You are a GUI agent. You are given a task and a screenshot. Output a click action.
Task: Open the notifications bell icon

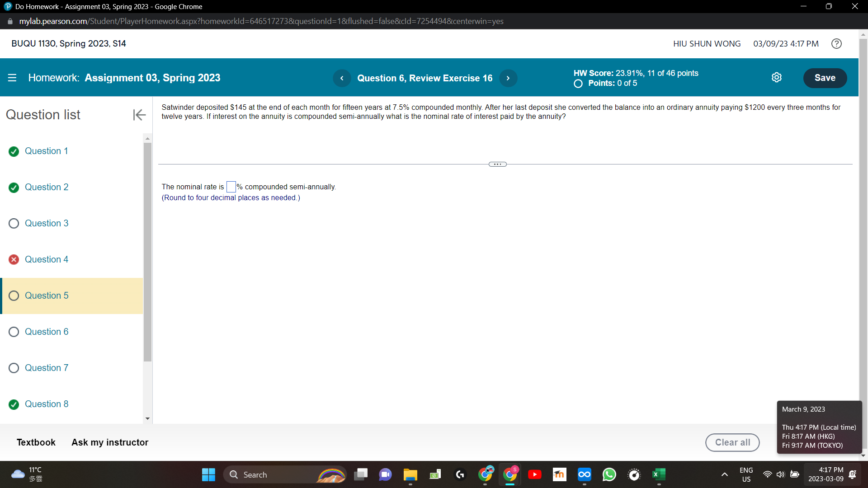(852, 474)
